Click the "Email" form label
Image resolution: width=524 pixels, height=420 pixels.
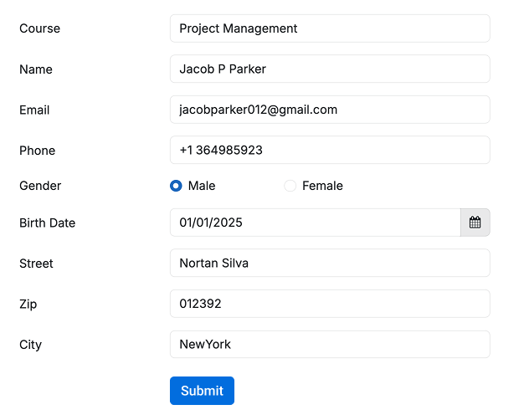coord(34,110)
